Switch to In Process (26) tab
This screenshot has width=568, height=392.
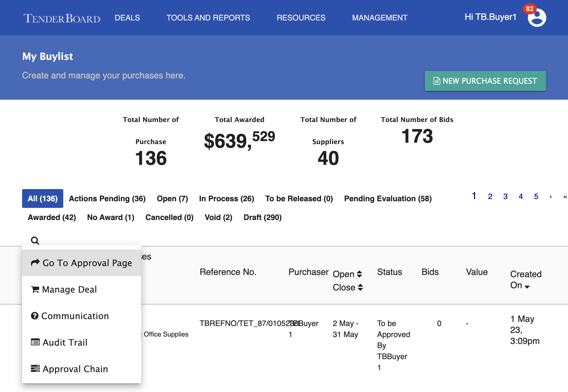pos(227,198)
